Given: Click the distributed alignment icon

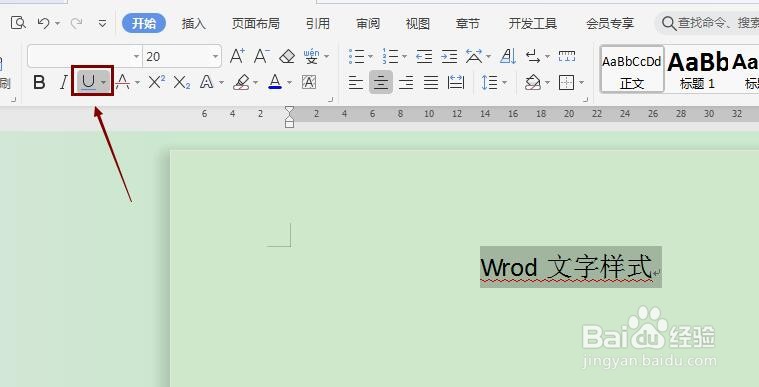Looking at the screenshot, I should click(455, 82).
